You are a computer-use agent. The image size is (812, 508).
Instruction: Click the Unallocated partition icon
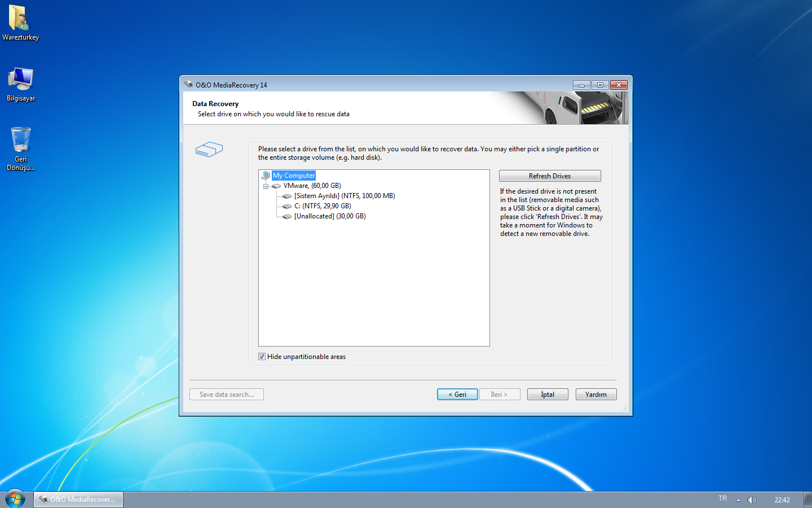[287, 216]
